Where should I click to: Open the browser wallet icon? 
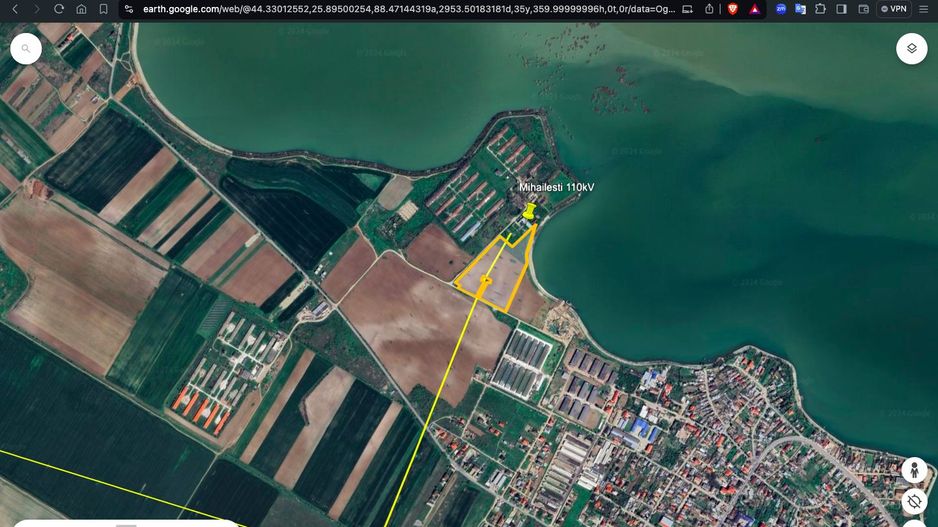[x=863, y=9]
